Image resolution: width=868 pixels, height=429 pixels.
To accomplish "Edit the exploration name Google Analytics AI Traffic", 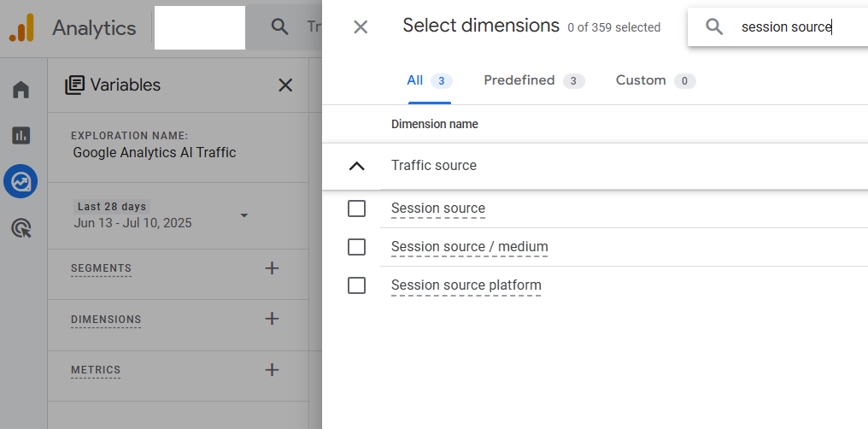I will point(155,153).
